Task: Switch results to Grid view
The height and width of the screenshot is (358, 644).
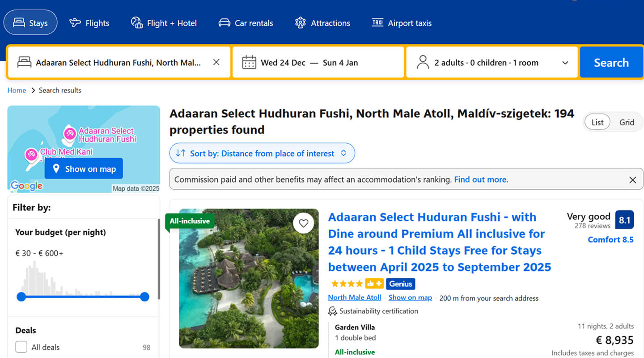Action: (627, 122)
